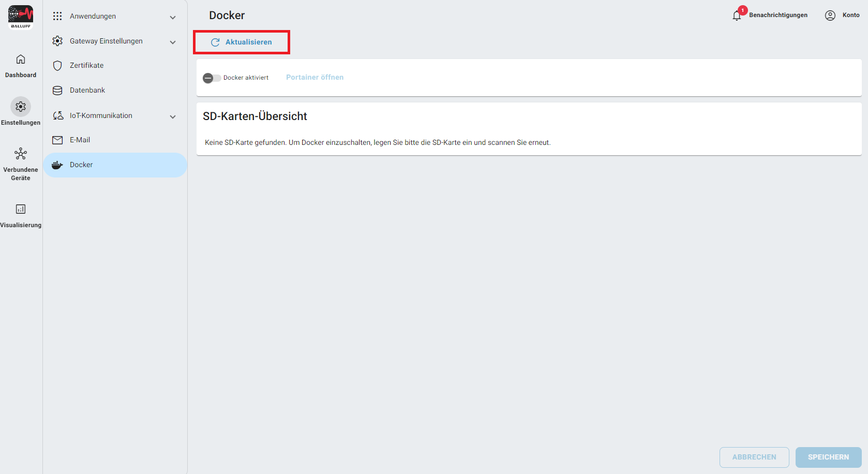868x474 pixels.
Task: Expand the Gateway Einstellungen chevron
Action: (x=173, y=42)
